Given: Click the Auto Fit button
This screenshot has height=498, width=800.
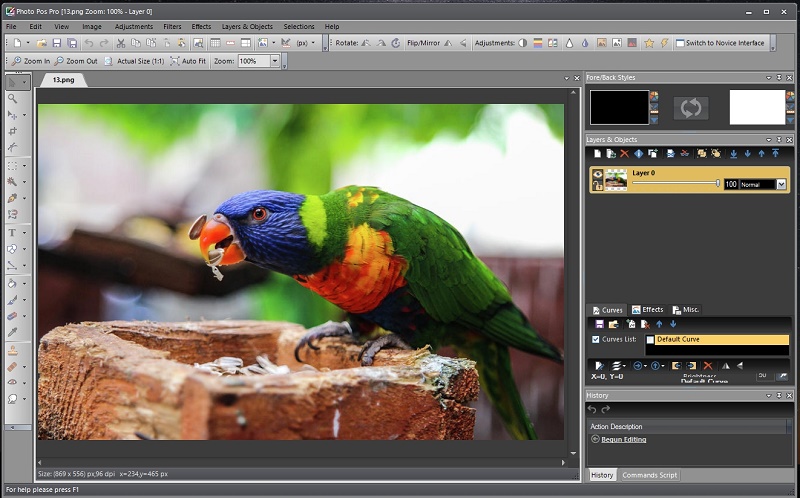Looking at the screenshot, I should [188, 61].
